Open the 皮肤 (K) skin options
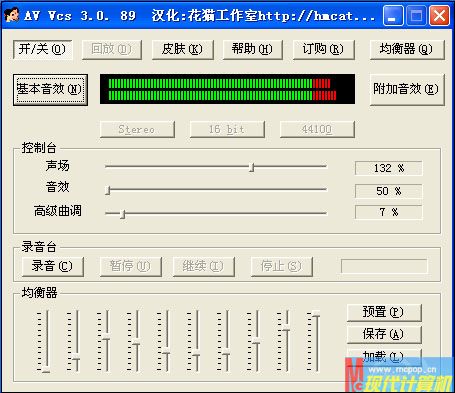 point(182,49)
